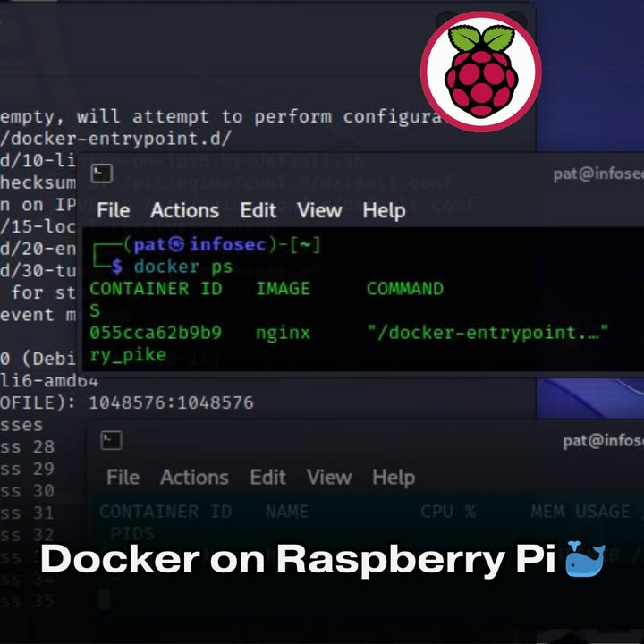
Task: Select container ID 055cca62b9b9
Action: (156, 333)
